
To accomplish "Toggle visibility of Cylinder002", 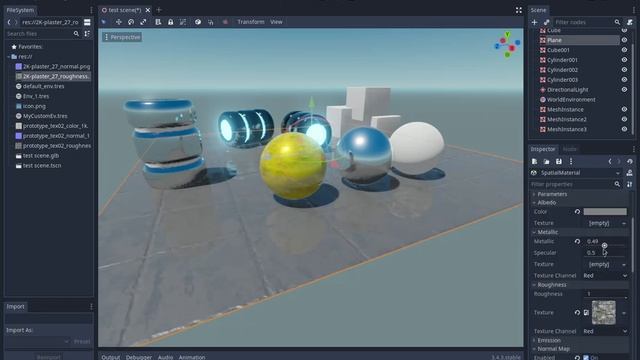I will [x=624, y=70].
